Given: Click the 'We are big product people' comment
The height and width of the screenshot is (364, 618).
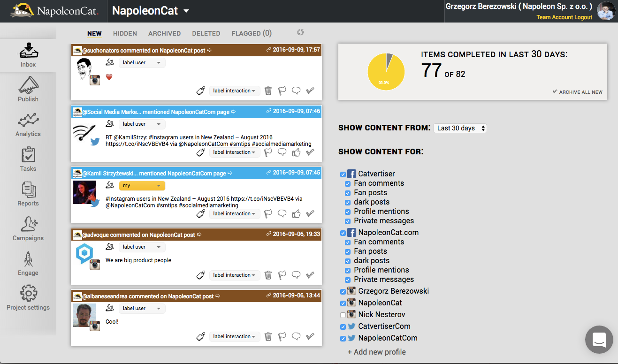Looking at the screenshot, I should [x=138, y=260].
